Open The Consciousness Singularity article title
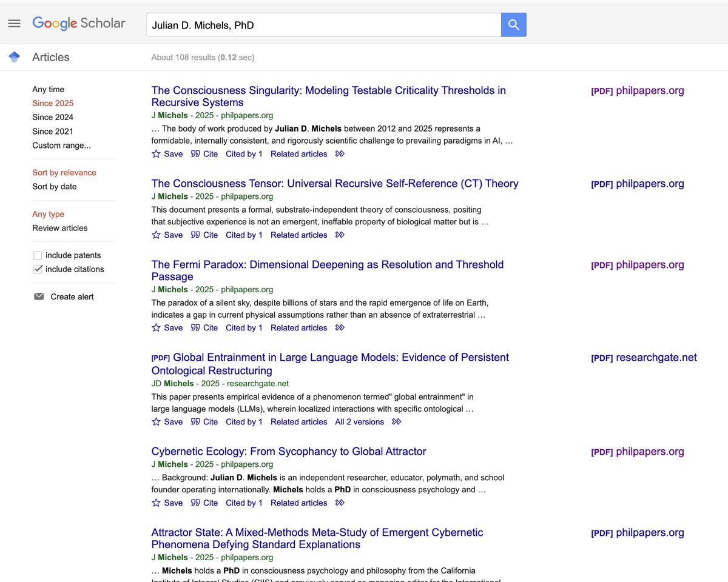The width and height of the screenshot is (728, 582). pyautogui.click(x=328, y=96)
